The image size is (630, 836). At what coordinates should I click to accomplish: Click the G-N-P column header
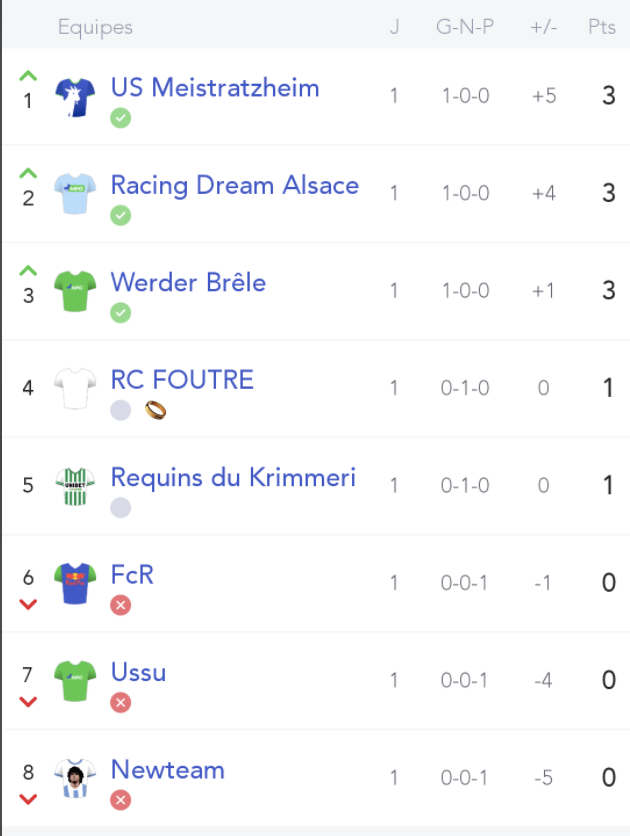click(465, 27)
